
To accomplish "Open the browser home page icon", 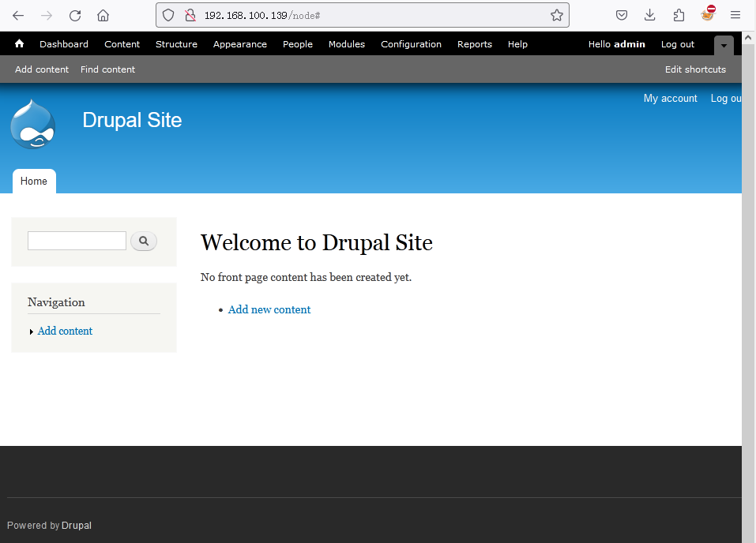I will click(103, 16).
